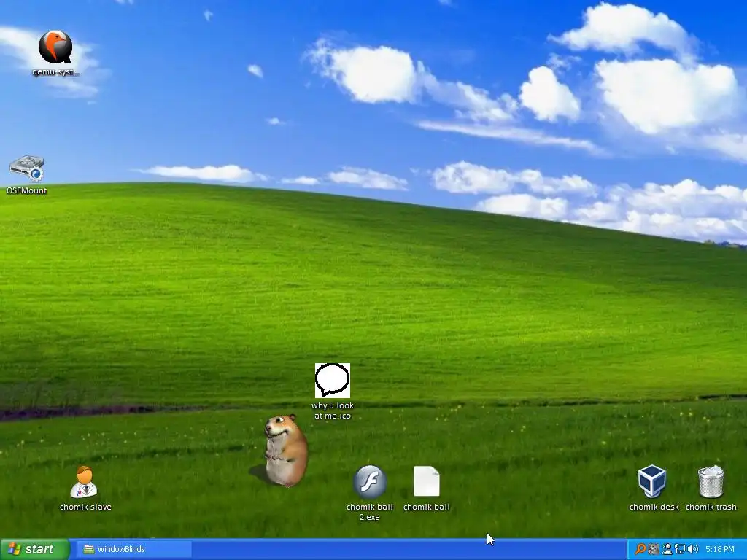Click the network connection tray icon
This screenshot has width=747, height=560.
tap(680, 549)
